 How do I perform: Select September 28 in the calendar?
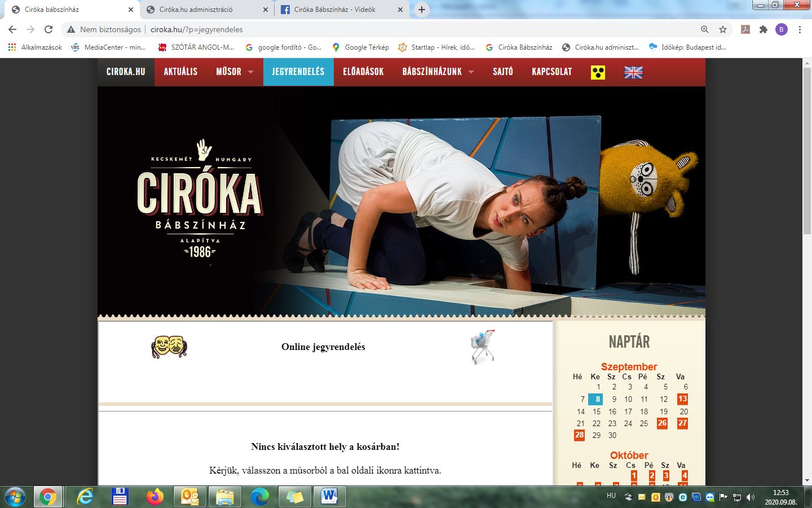pos(579,435)
